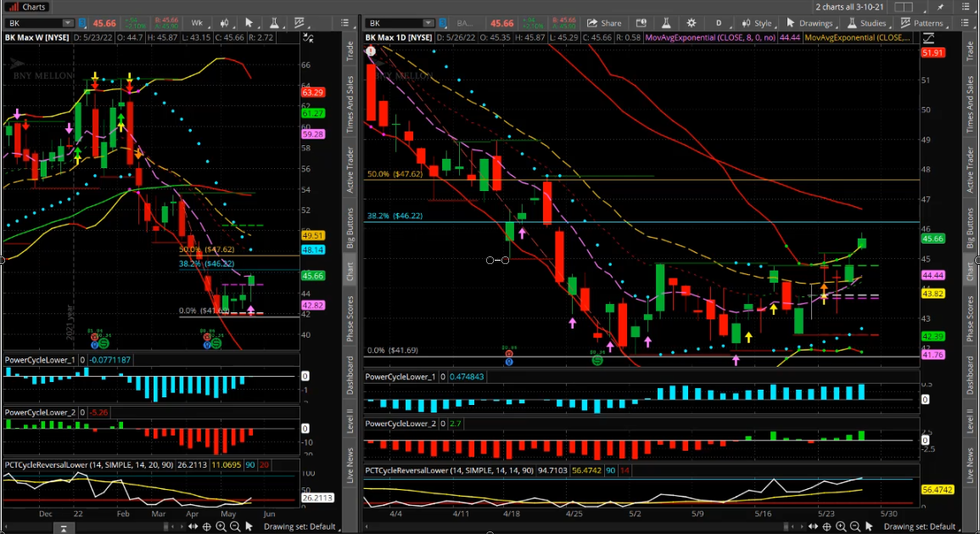Open Active Trader tab on middle sidebar
This screenshot has height=534, width=980.
pyautogui.click(x=350, y=170)
